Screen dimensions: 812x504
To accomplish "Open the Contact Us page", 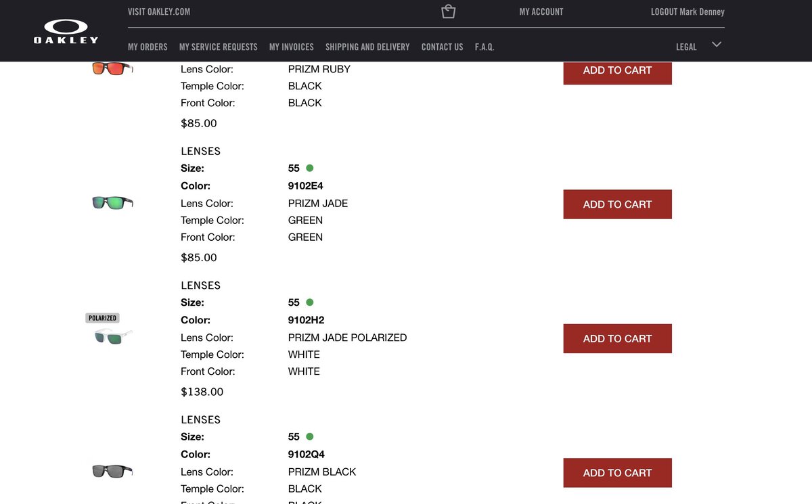I will pos(442,47).
